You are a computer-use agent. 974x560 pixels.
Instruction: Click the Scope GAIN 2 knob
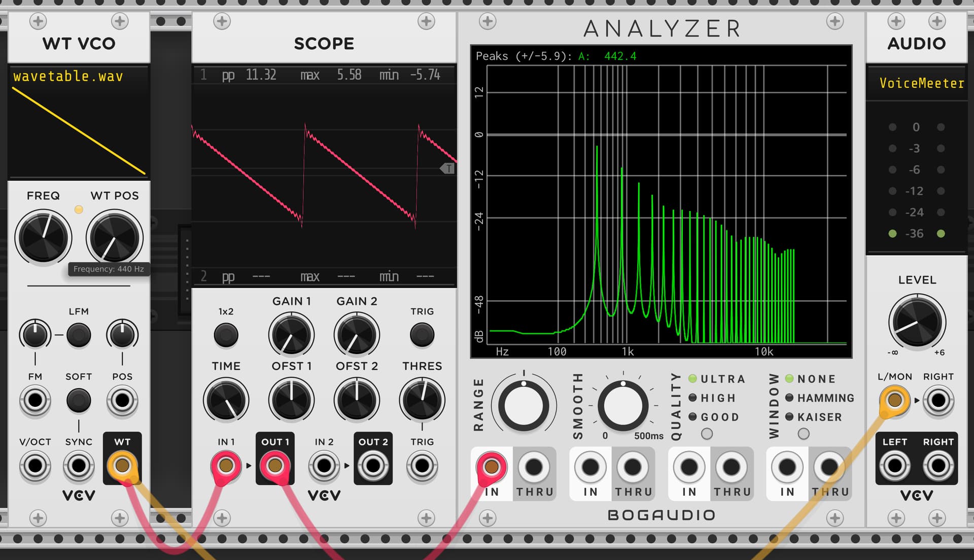pyautogui.click(x=357, y=335)
